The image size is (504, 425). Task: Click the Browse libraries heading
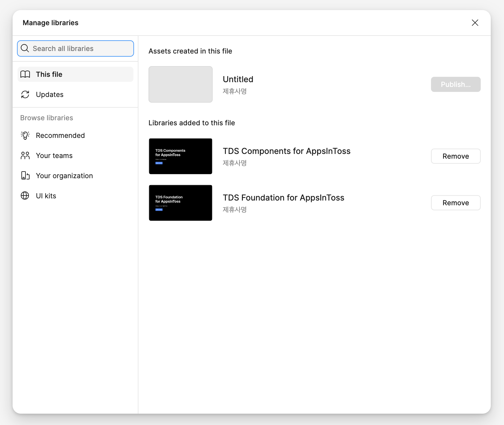click(47, 118)
